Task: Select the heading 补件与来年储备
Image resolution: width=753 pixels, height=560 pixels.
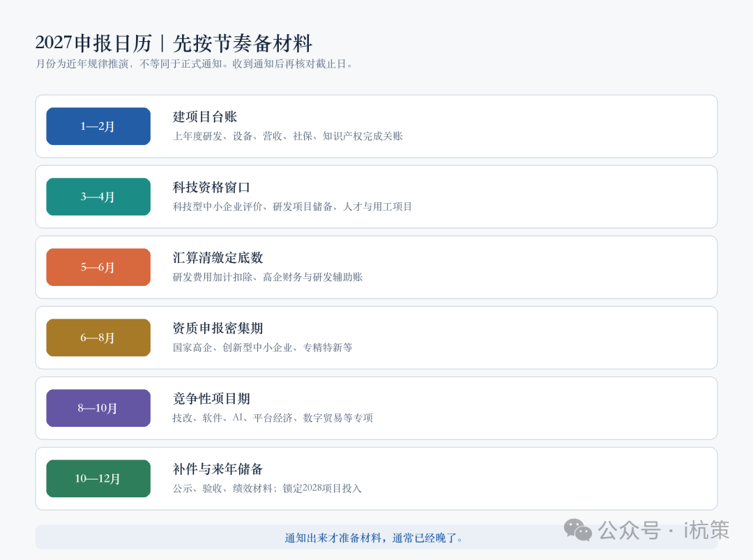Action: [218, 469]
